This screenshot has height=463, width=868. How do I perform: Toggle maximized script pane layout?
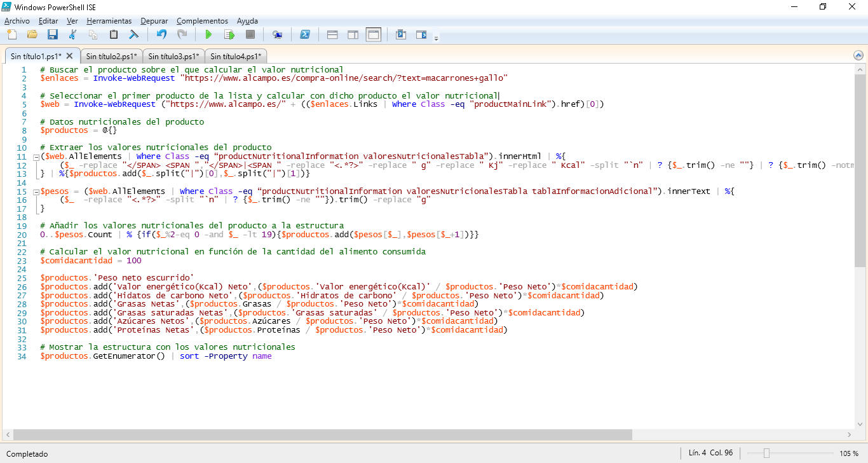pos(373,34)
